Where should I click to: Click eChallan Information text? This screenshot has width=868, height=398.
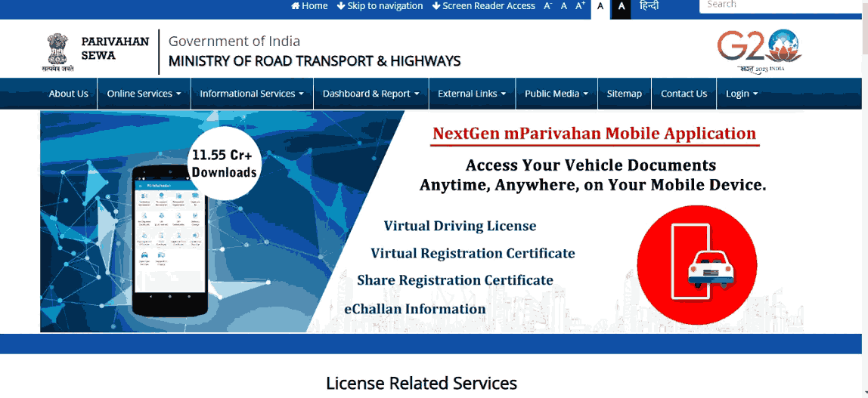click(415, 309)
